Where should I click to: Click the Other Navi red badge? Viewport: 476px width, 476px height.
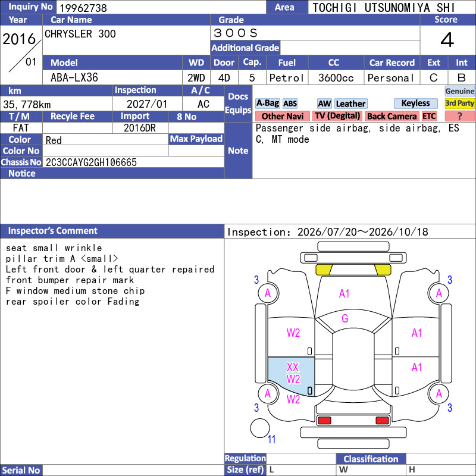point(282,116)
